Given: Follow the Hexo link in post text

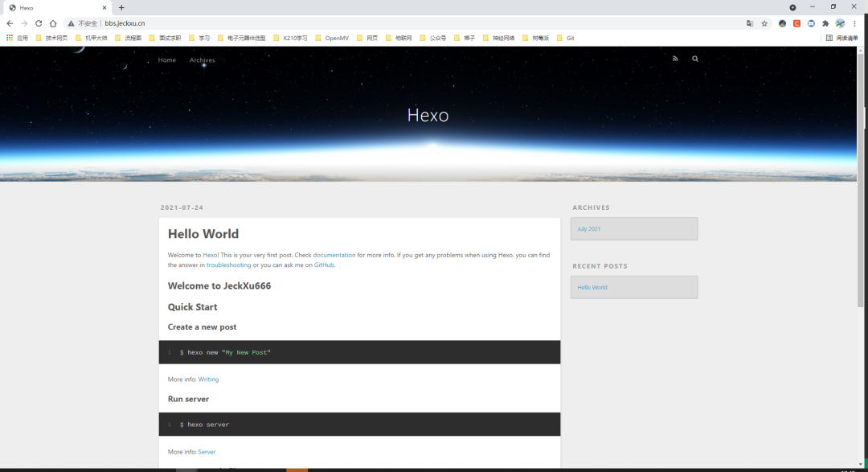Looking at the screenshot, I should tap(210, 256).
